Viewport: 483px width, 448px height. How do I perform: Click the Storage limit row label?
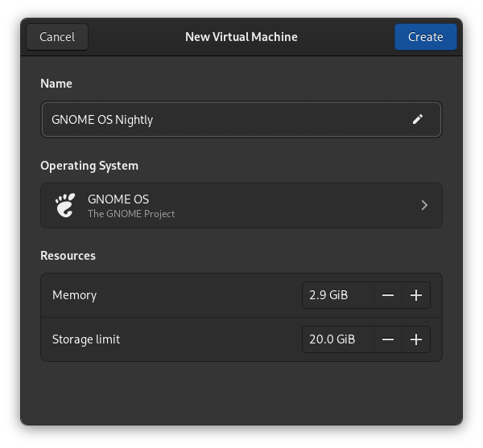(x=86, y=339)
